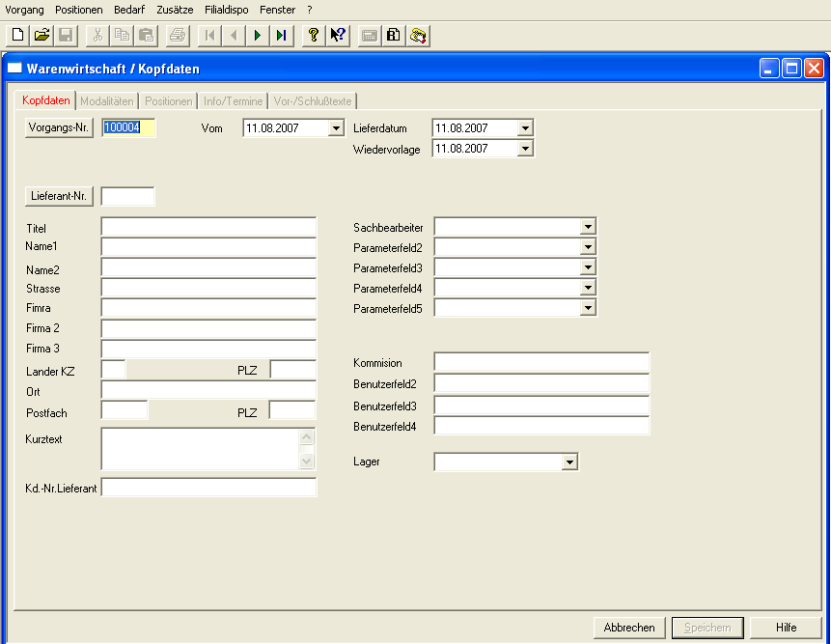Click the rightmost toolbar icon
Screen dimensions: 831x644
418,36
